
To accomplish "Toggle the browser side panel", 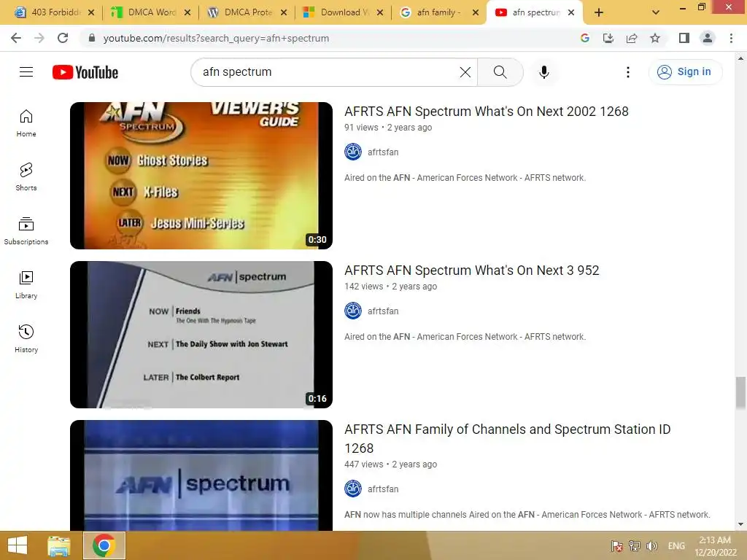I will click(x=684, y=38).
